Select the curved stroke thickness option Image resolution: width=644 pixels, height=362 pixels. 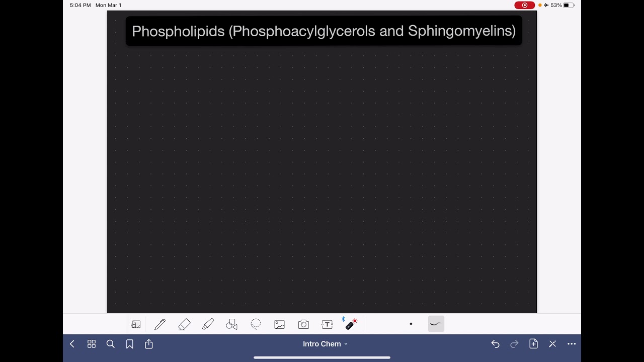(436, 324)
